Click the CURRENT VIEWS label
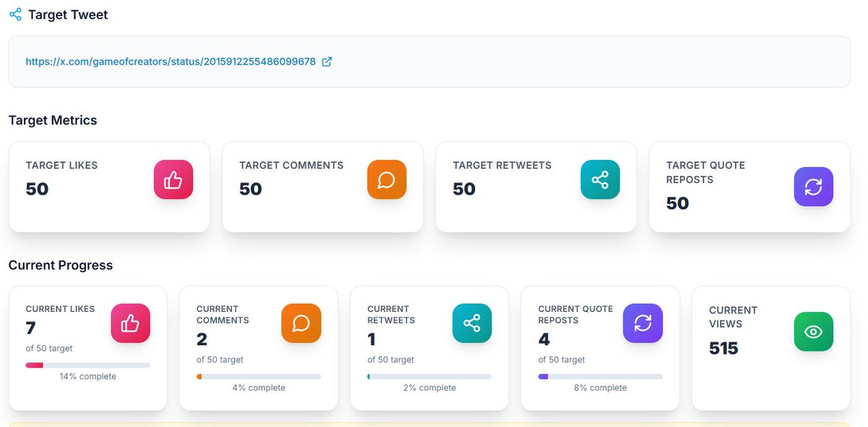Viewport: 868px width, 427px height. point(733,317)
